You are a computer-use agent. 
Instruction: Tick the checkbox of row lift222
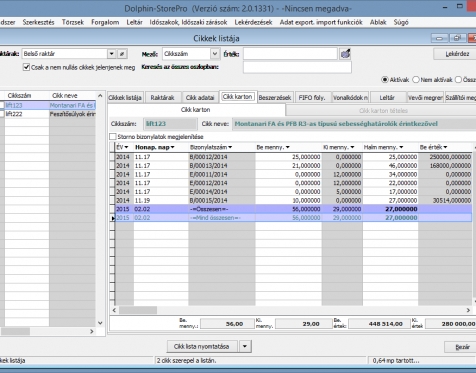pyautogui.click(x=2, y=114)
